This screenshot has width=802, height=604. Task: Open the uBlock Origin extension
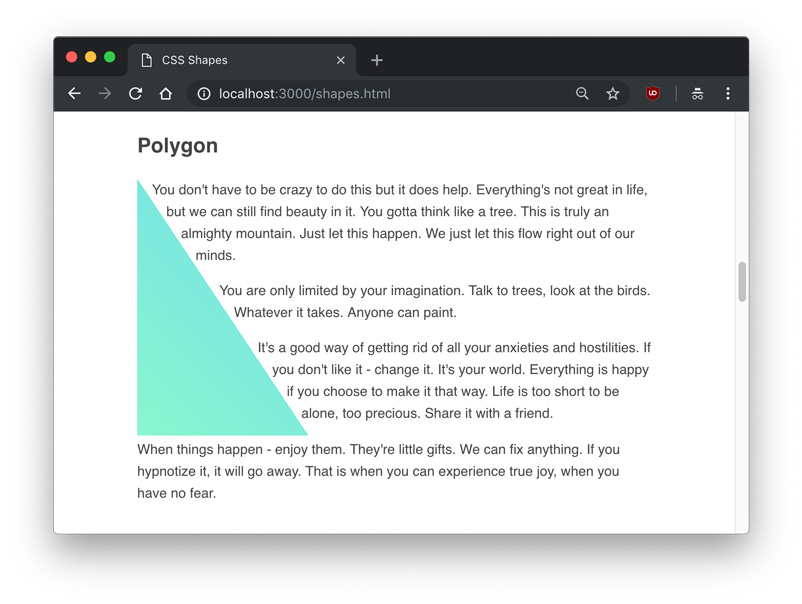[x=653, y=94]
